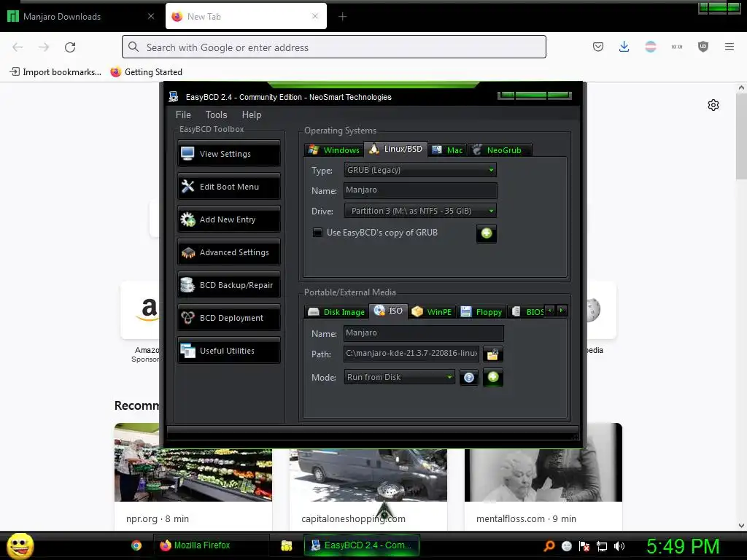Open the folder icon in taskbar
747x560 pixels.
click(x=286, y=545)
